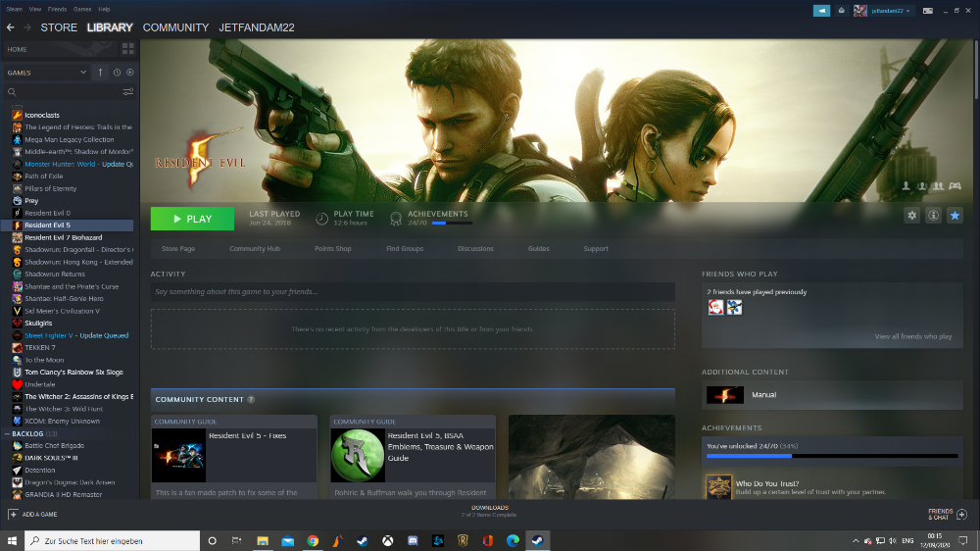The width and height of the screenshot is (980, 551).
Task: Toggle the sort order arrow in the games list
Action: 99,73
